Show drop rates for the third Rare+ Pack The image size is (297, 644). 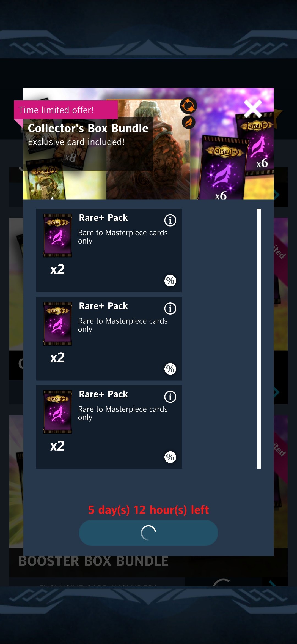tap(170, 457)
